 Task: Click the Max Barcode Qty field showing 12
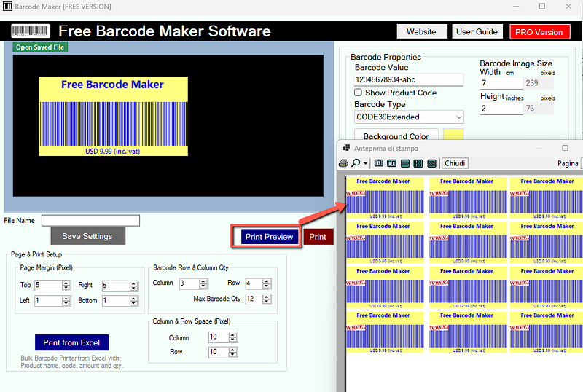(x=254, y=299)
